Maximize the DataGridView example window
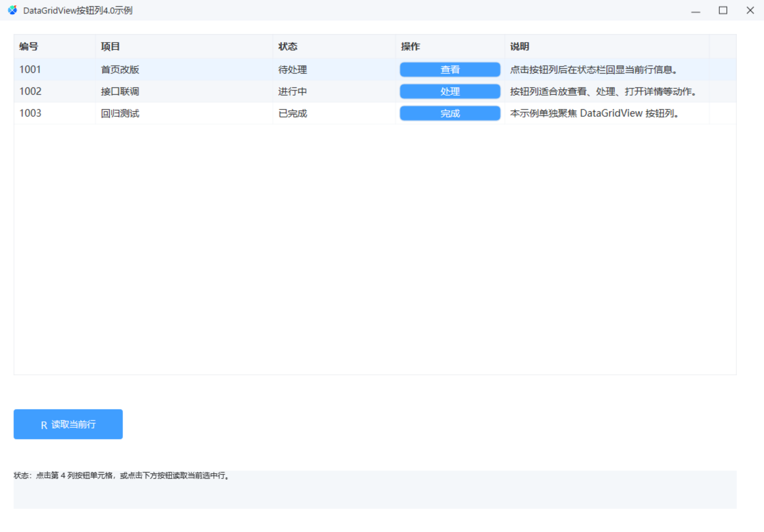 (x=723, y=10)
